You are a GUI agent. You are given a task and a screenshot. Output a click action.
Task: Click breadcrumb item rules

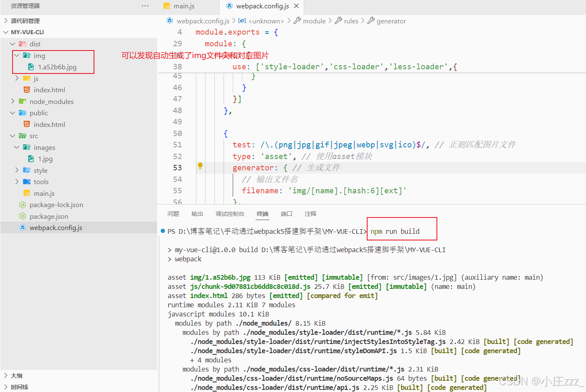coord(351,21)
